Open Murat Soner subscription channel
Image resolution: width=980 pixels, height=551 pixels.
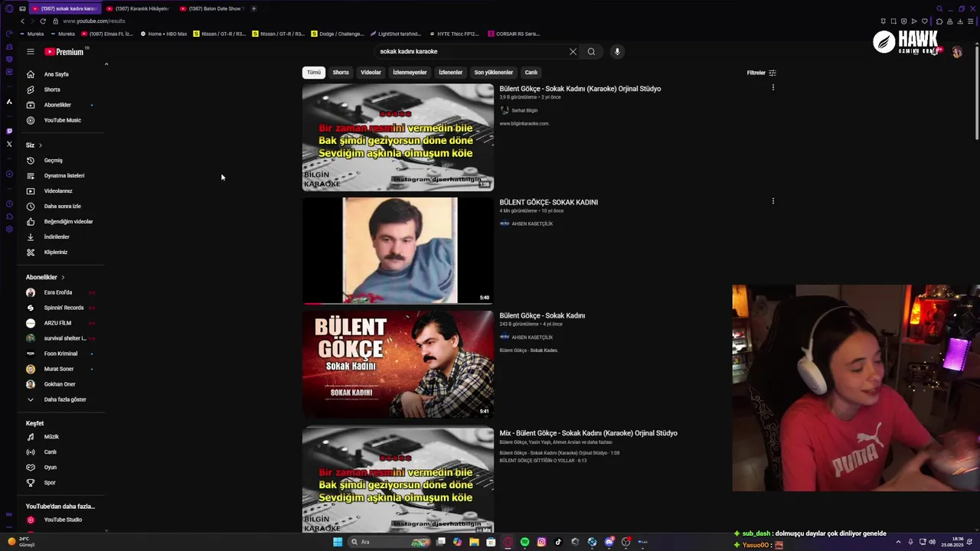[x=59, y=369]
